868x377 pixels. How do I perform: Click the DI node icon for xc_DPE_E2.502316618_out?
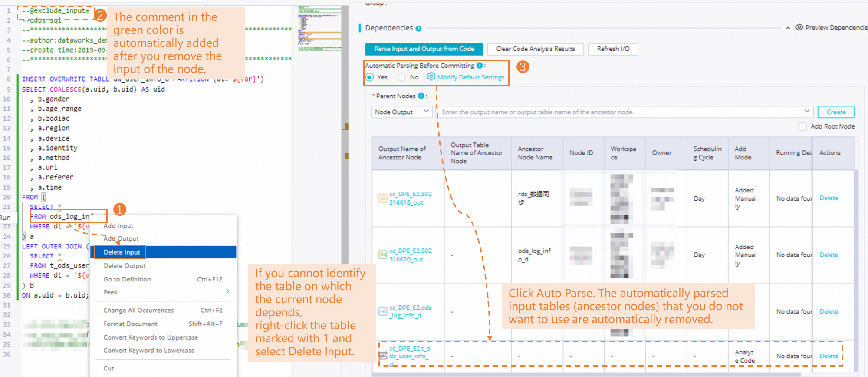[383, 198]
